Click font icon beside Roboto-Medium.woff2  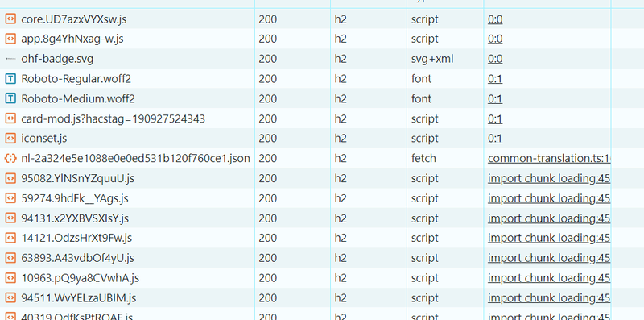point(10,98)
